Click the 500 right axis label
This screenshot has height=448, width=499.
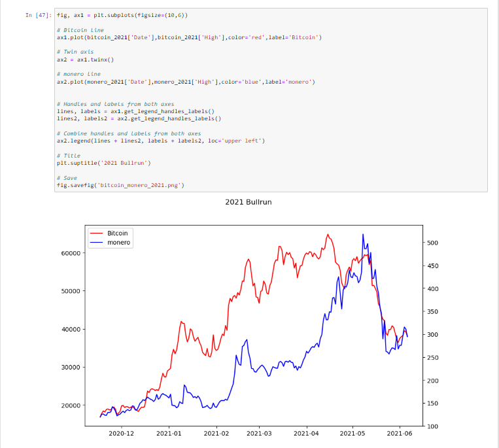432,243
